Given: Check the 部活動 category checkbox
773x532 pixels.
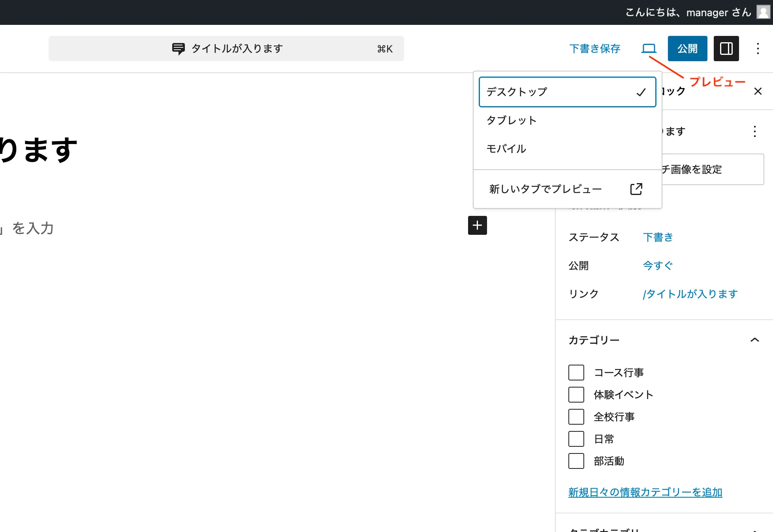Looking at the screenshot, I should tap(576, 461).
